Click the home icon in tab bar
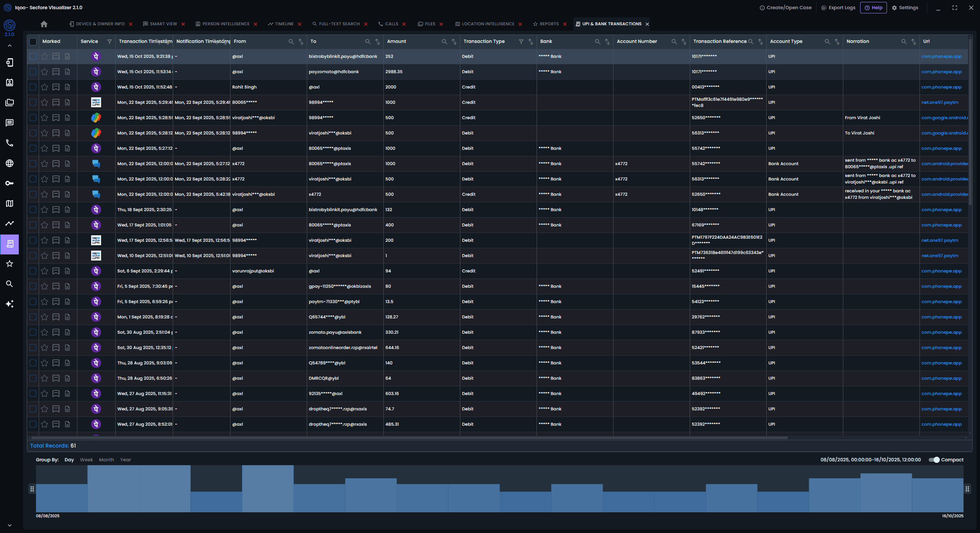 click(x=44, y=24)
